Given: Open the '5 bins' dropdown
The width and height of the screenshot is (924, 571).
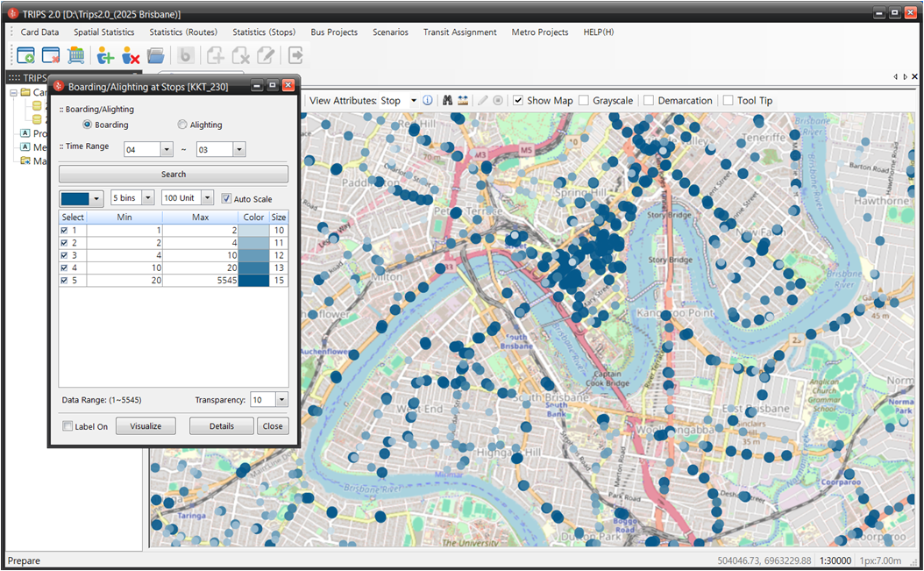Looking at the screenshot, I should [148, 198].
